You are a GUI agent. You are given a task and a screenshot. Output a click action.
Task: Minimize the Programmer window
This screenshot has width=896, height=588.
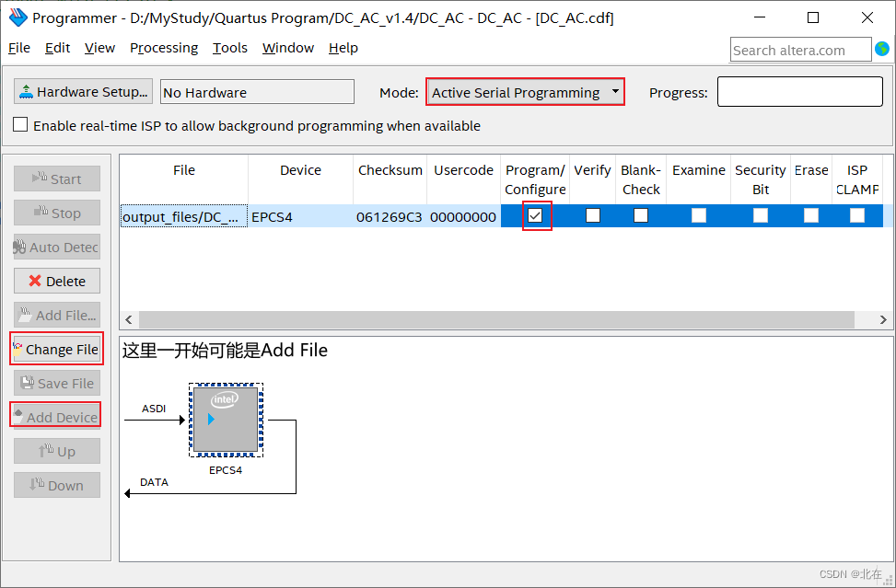tap(760, 17)
